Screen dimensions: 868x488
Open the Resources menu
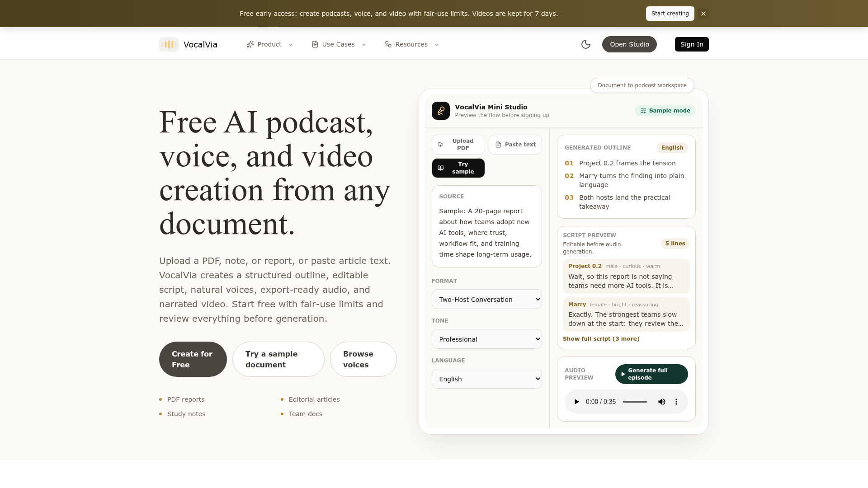pyautogui.click(x=412, y=44)
